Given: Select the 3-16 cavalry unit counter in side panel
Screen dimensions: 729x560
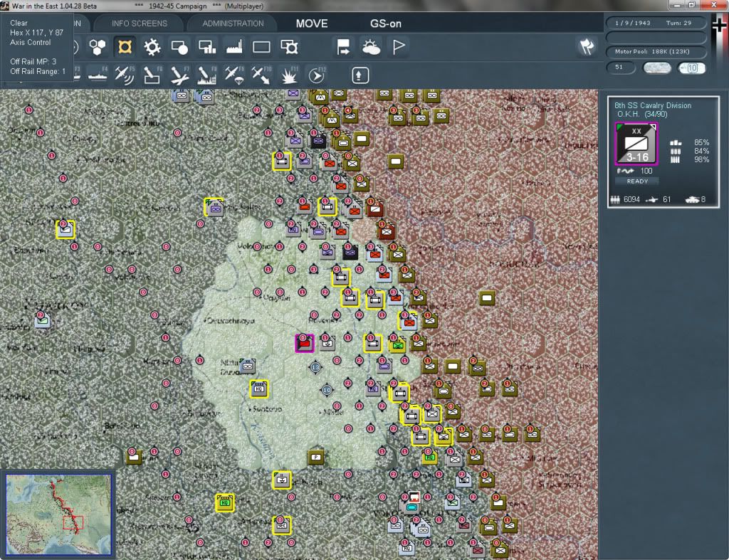Looking at the screenshot, I should tap(636, 144).
